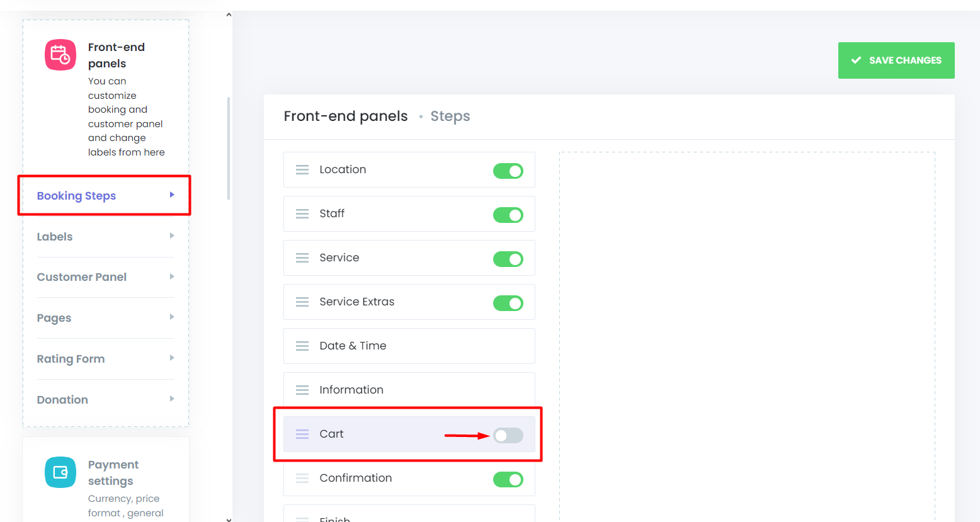Viewport: 980px width, 522px height.
Task: Disable the Location step toggle
Action: click(x=508, y=171)
